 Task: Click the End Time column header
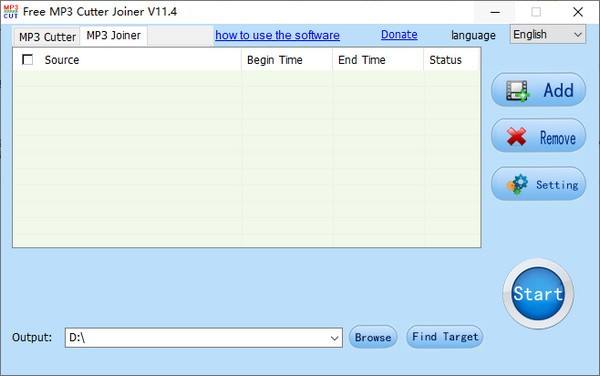(x=378, y=60)
